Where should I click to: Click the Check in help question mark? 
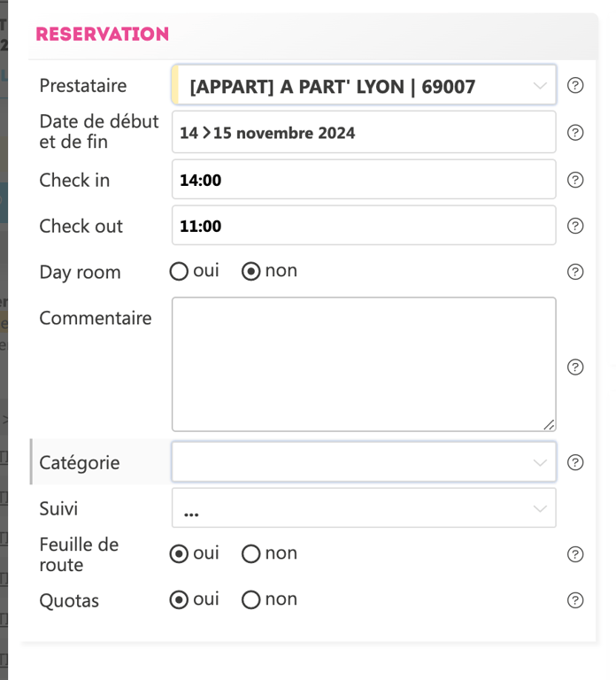click(x=575, y=180)
